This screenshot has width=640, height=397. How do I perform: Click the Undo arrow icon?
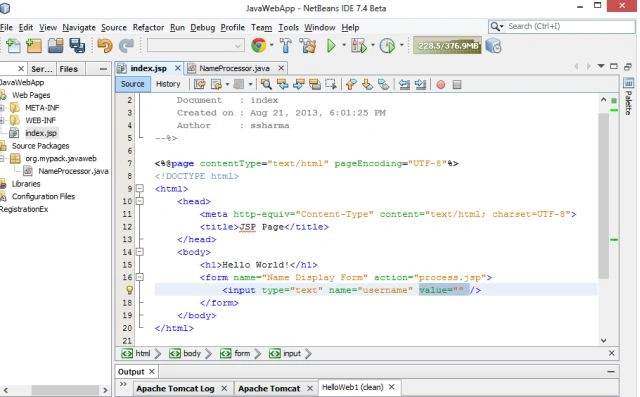click(105, 46)
